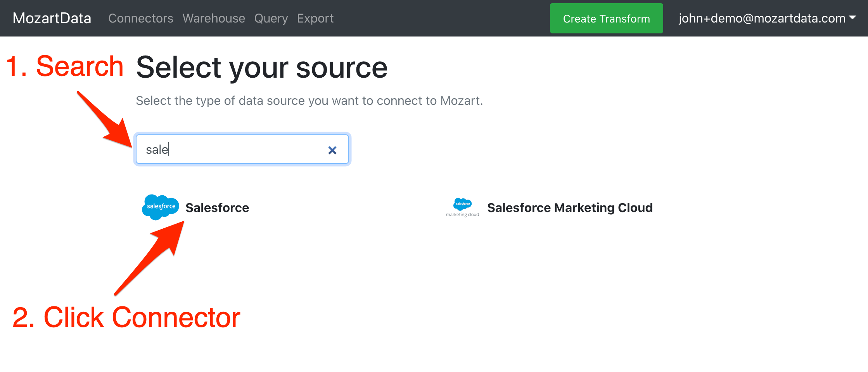The width and height of the screenshot is (868, 372).
Task: Focus the source search box containing "sale"
Action: pyautogui.click(x=242, y=149)
